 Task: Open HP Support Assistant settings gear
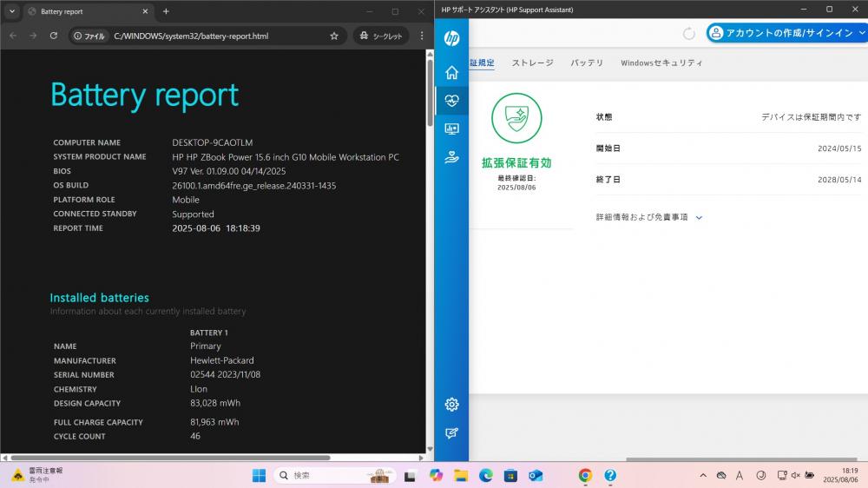point(451,405)
